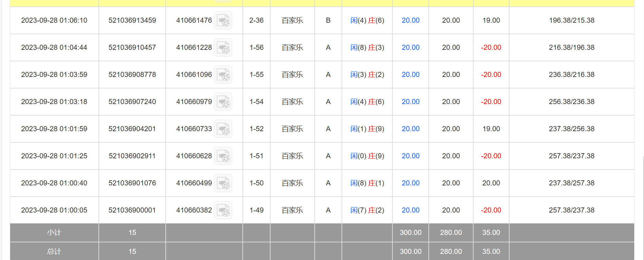Screen dimensions: 644x260
Task: Click bet amount 20.00 link for order 521036908778
Action: click(x=410, y=75)
